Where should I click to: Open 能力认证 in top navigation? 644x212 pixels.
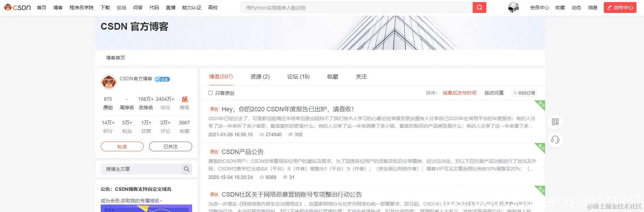[x=192, y=8]
